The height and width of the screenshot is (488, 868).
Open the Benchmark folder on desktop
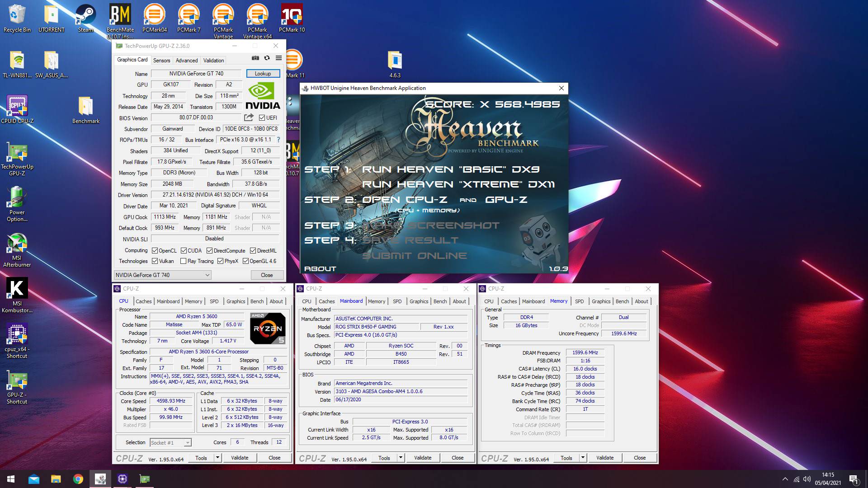click(85, 110)
